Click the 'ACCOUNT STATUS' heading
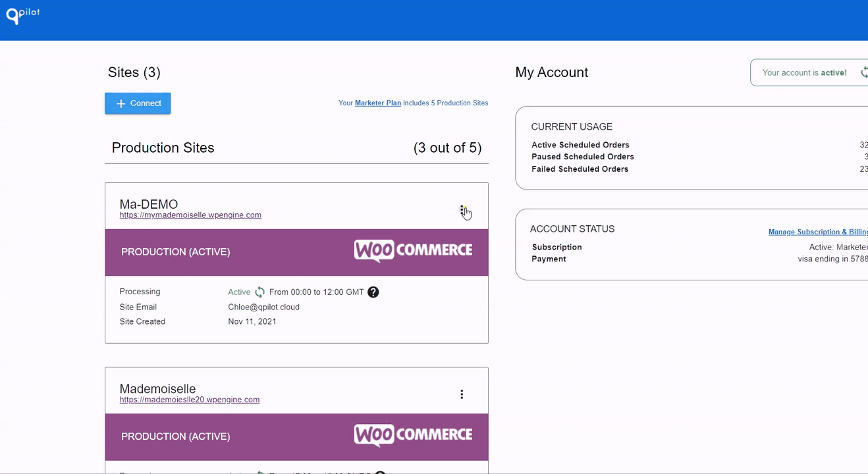The height and width of the screenshot is (474, 868). (x=572, y=229)
